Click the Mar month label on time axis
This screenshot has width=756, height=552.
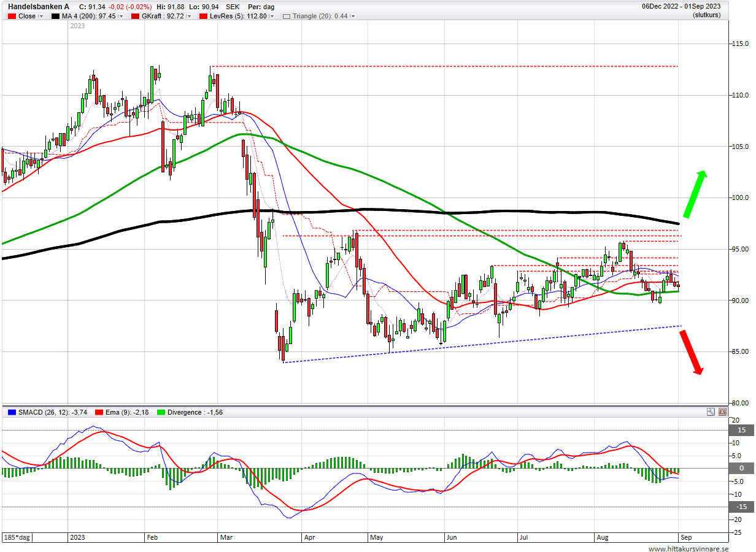pos(226,538)
